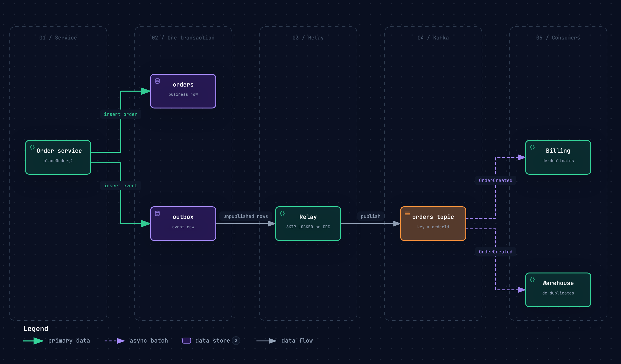Click the code icon in Warehouse node
The height and width of the screenshot is (364, 621).
coord(532,280)
